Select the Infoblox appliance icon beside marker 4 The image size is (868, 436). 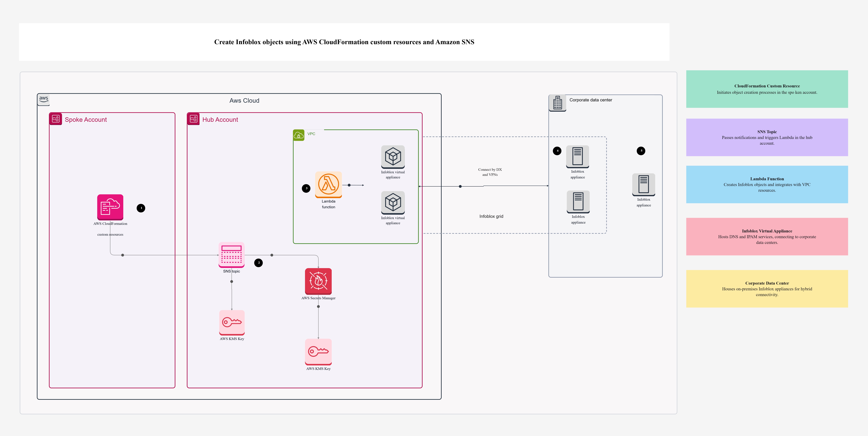[x=577, y=156]
